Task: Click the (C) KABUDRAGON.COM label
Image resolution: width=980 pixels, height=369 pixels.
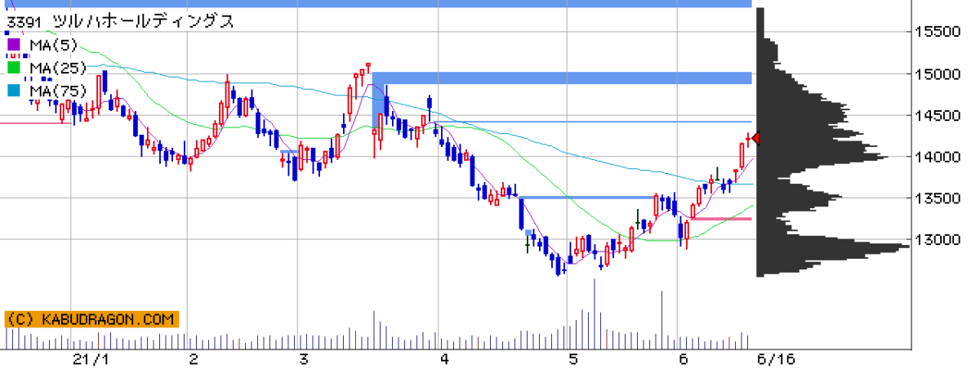Action: 90,320
